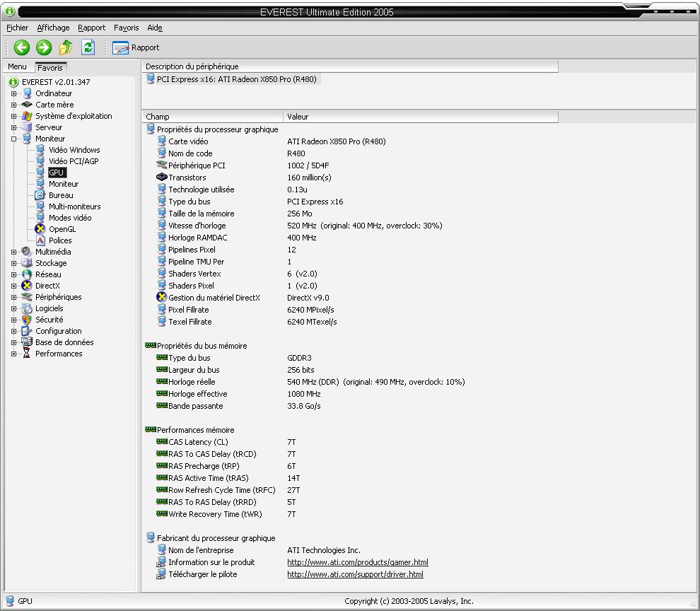Click the Description du périphérique header
This screenshot has height=611, width=700.
tap(350, 66)
